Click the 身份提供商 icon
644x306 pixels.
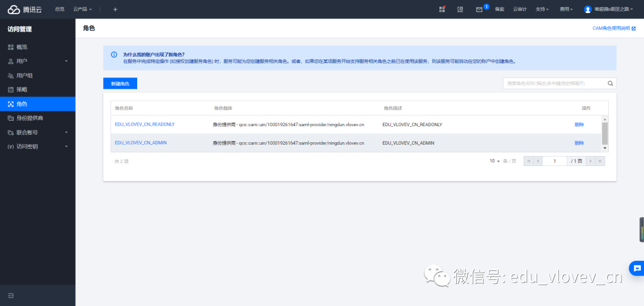coord(11,118)
